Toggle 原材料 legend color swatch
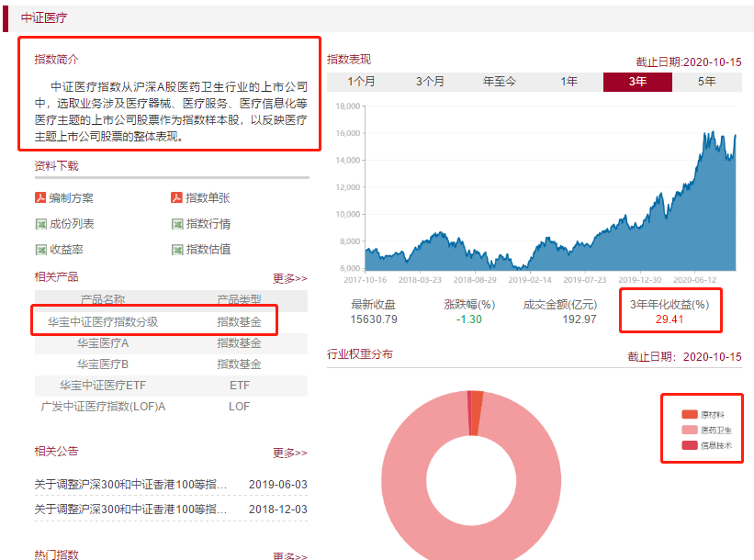Image resolution: width=754 pixels, height=560 pixels. 690,414
